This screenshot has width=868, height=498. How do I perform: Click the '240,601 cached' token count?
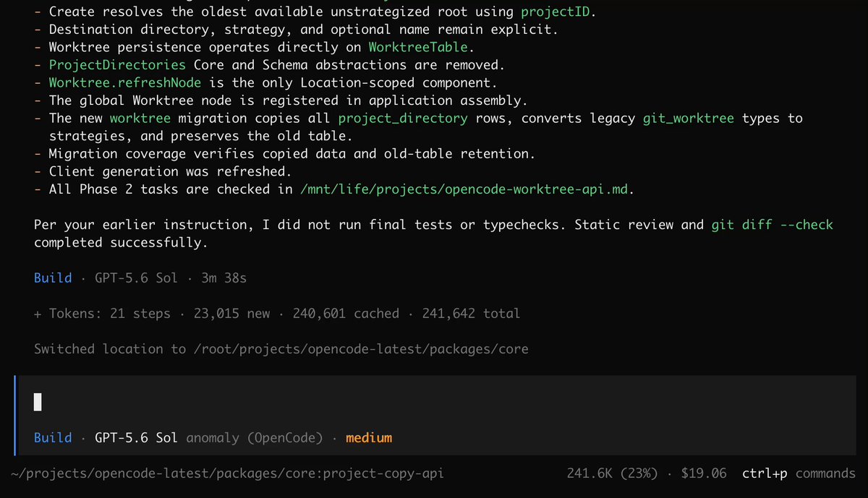tap(346, 314)
